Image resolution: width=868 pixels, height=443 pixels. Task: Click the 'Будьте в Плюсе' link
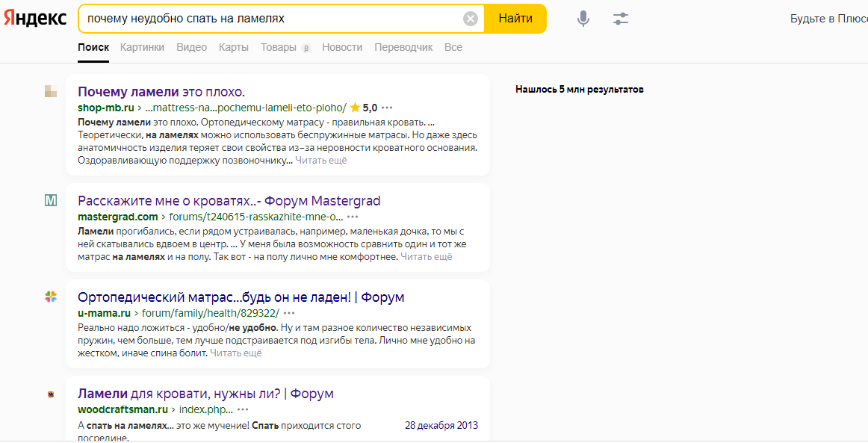(x=828, y=19)
